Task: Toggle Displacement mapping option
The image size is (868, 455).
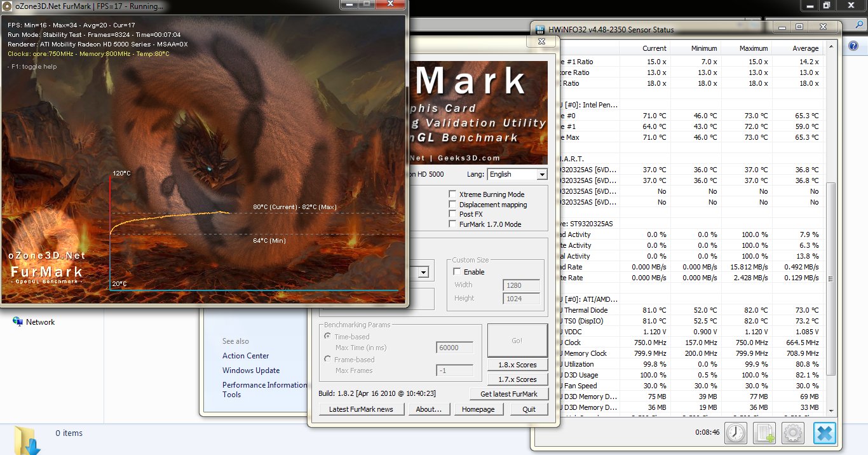Action: [453, 205]
